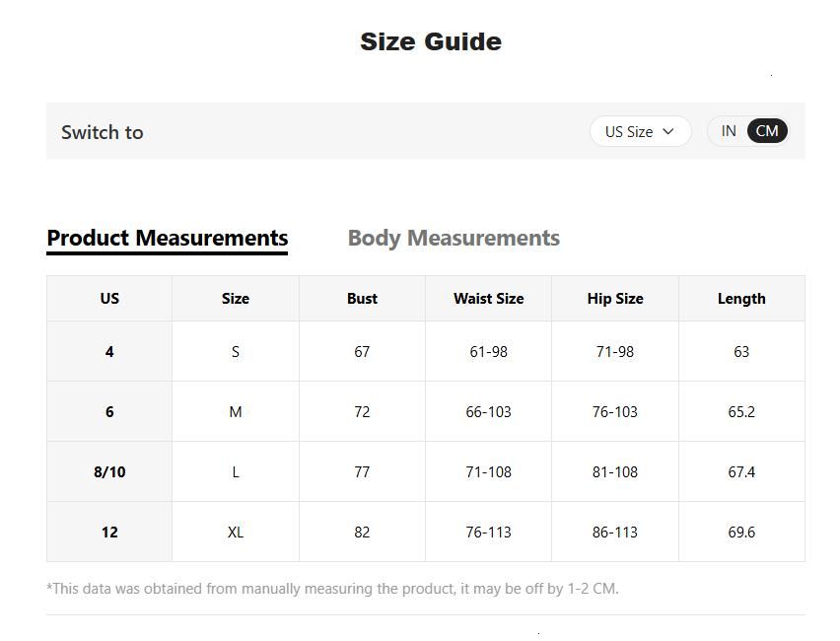Viewport: 840px width, 641px height.
Task: Select the US size 12 row
Action: [x=109, y=533]
